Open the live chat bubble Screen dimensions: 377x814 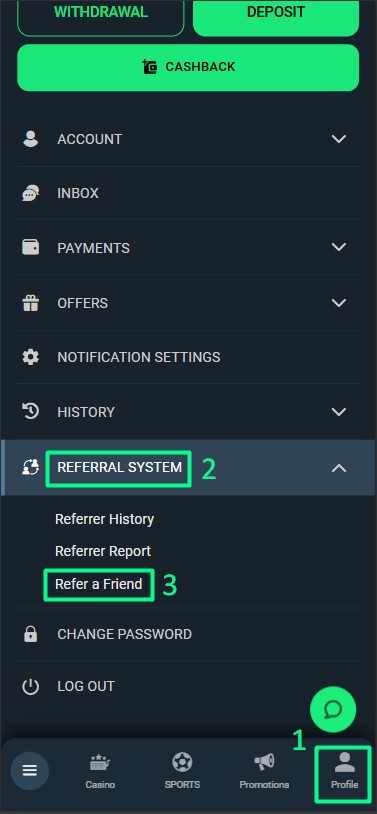pyautogui.click(x=333, y=709)
